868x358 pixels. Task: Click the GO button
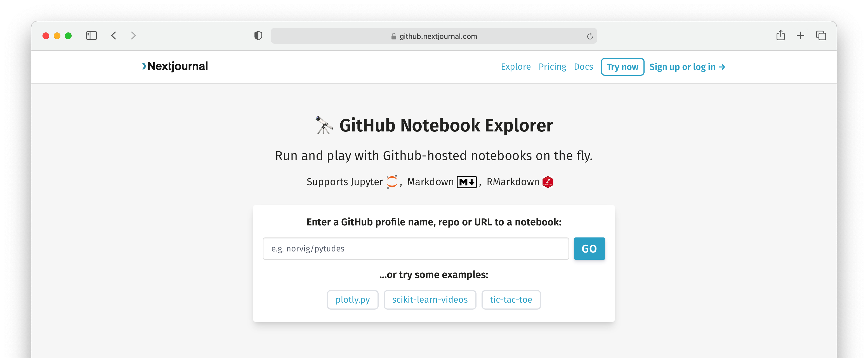click(x=589, y=249)
